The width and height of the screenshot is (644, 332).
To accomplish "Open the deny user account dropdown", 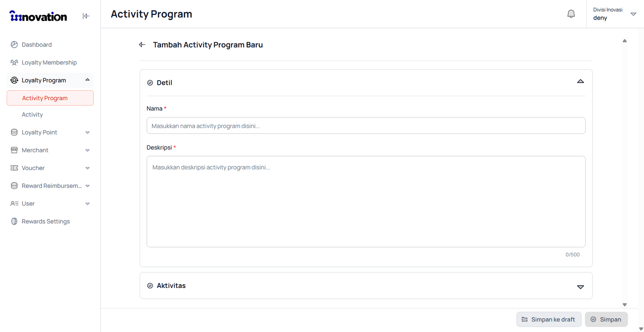I will click(x=633, y=14).
